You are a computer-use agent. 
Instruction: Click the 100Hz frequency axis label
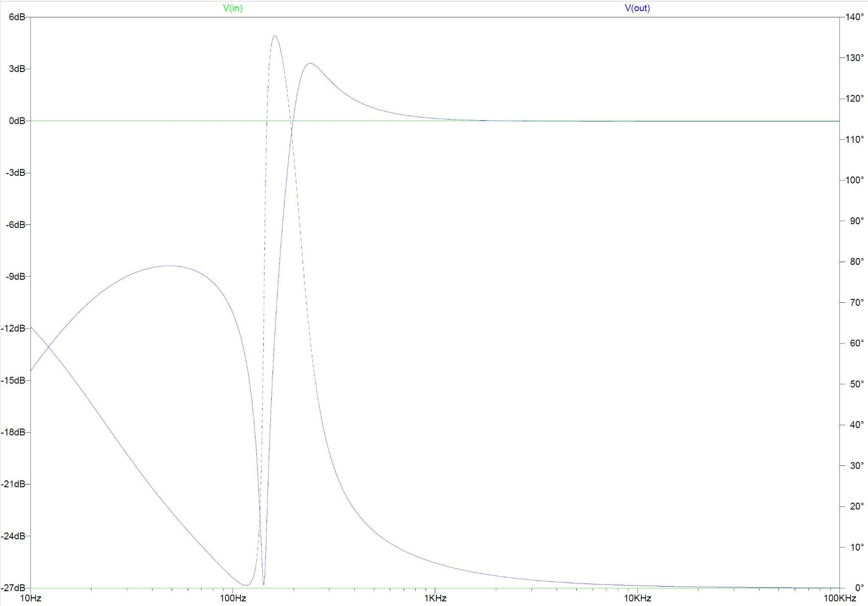[x=233, y=598]
